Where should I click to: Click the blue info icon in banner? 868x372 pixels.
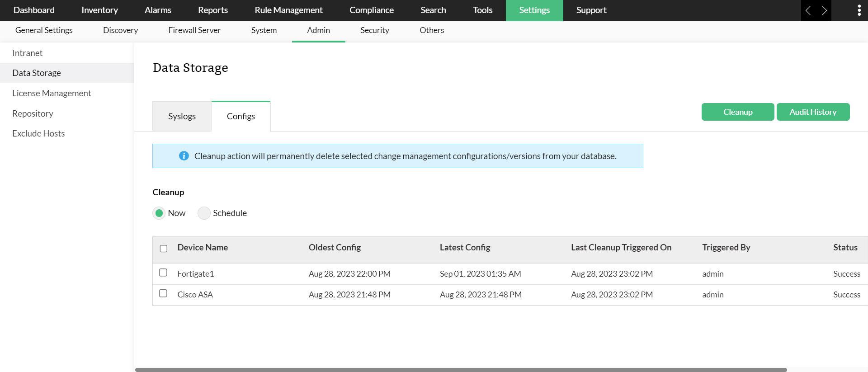184,156
